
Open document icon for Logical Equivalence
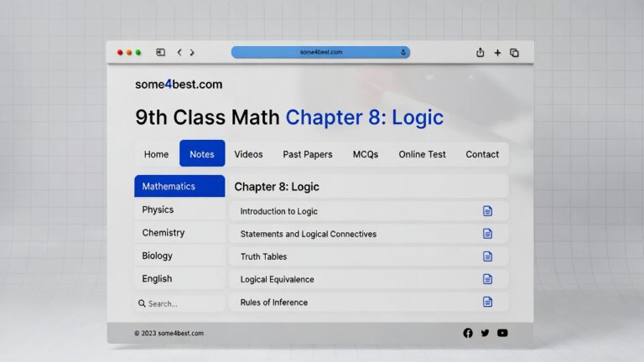point(487,279)
